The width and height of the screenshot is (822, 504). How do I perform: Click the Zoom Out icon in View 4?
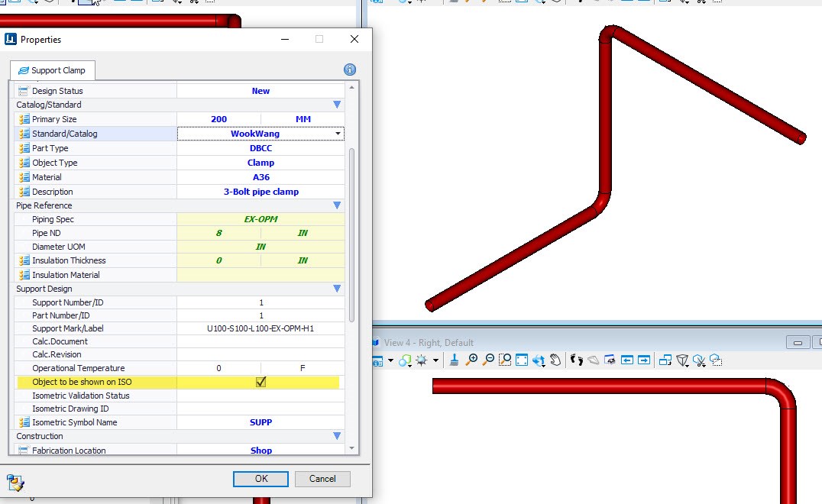(489, 360)
